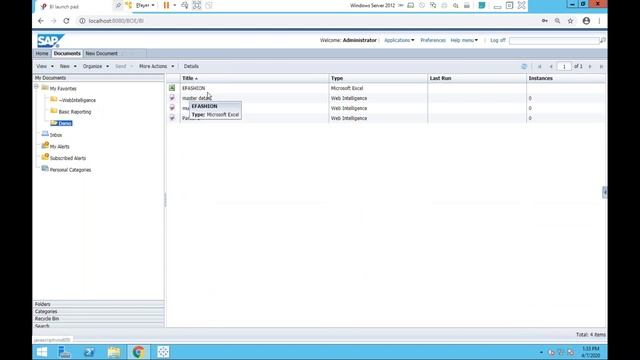
Task: Expand the More Actions dropdown
Action: tap(156, 66)
